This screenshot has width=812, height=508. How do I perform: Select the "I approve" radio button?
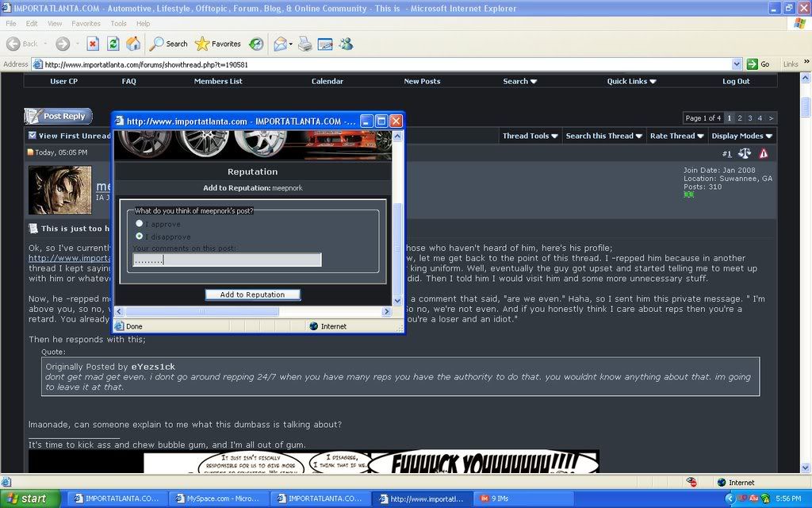coord(140,224)
